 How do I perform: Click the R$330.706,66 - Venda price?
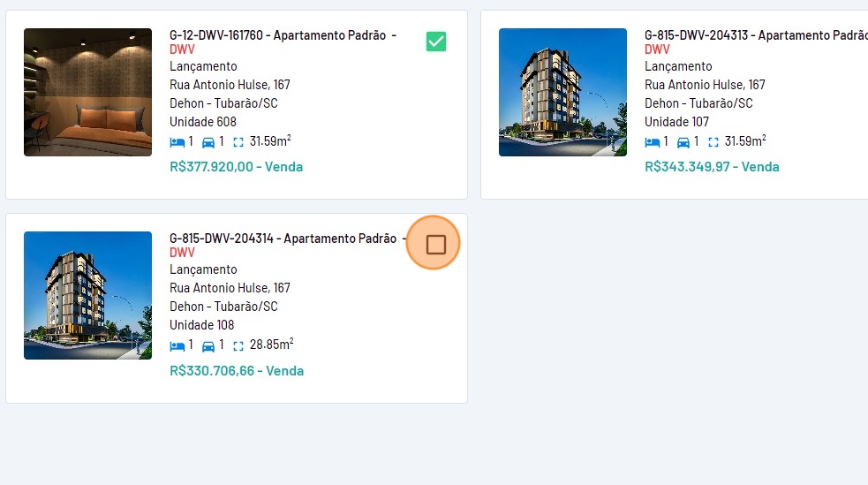(x=237, y=370)
